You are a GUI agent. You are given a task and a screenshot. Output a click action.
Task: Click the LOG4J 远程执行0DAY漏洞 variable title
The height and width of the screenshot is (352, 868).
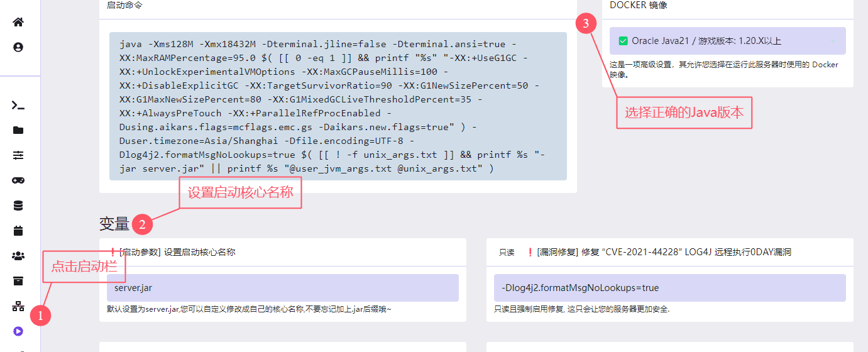659,252
